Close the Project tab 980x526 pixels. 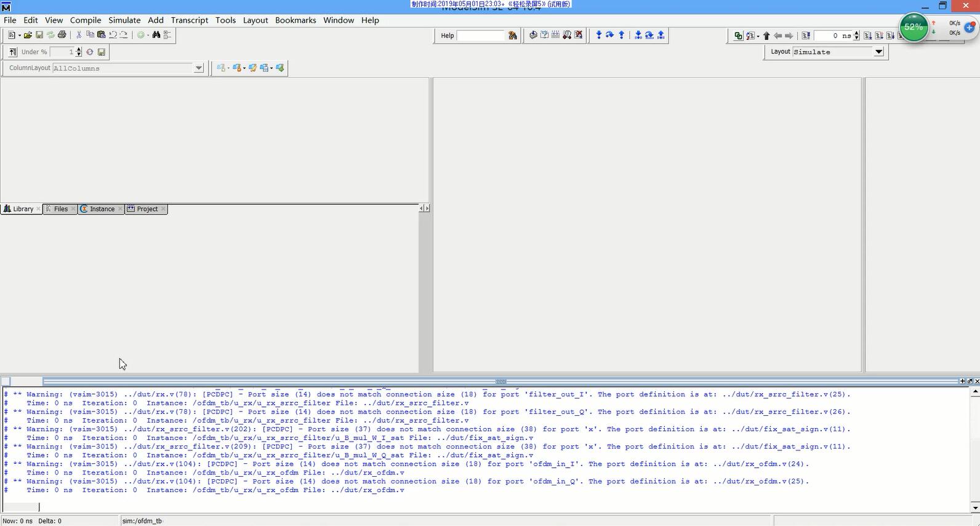pyautogui.click(x=163, y=209)
